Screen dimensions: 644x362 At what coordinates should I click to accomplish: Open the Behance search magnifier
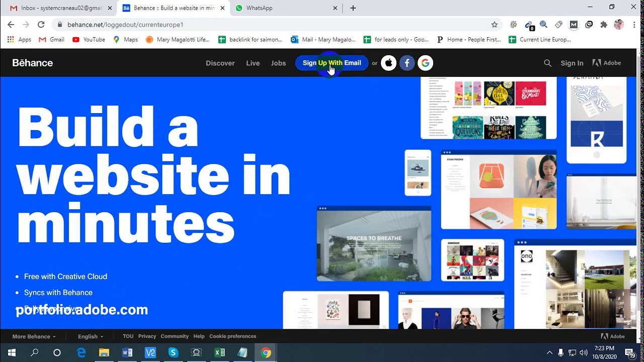pos(547,63)
